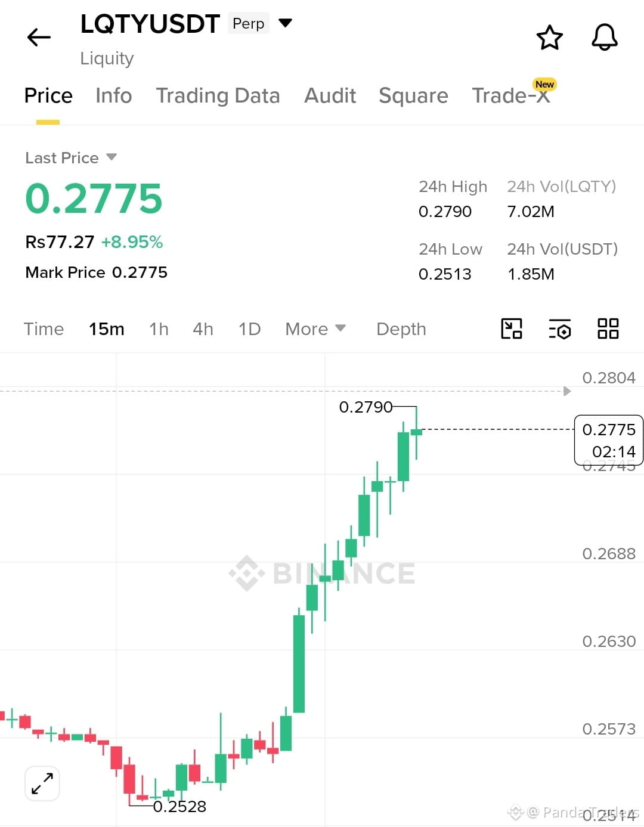Screen dimensions: 644x827
Task: Open the LQTYUSDT pair selector dropdown arrow
Action: (286, 23)
